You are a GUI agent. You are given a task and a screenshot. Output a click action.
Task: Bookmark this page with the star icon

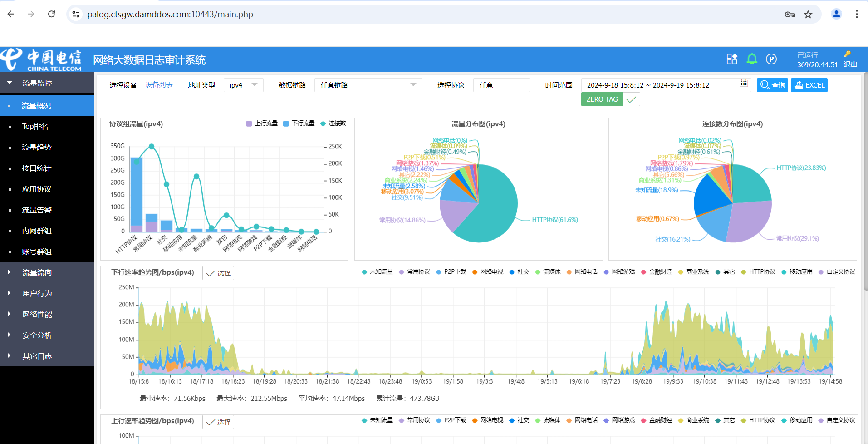point(808,15)
